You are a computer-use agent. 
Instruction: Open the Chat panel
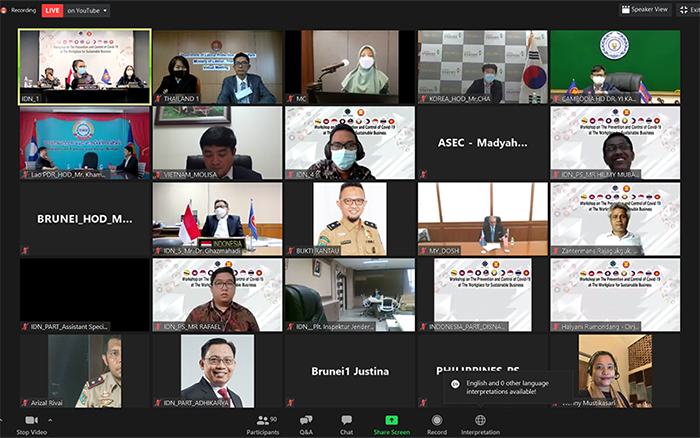pyautogui.click(x=346, y=423)
